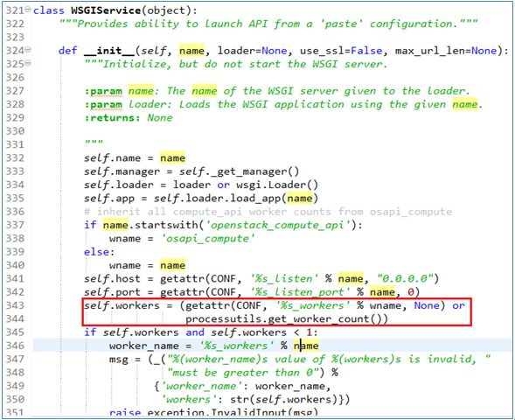Click highlighted name at end of line 346
This screenshot has height=420, width=515.
click(x=306, y=346)
